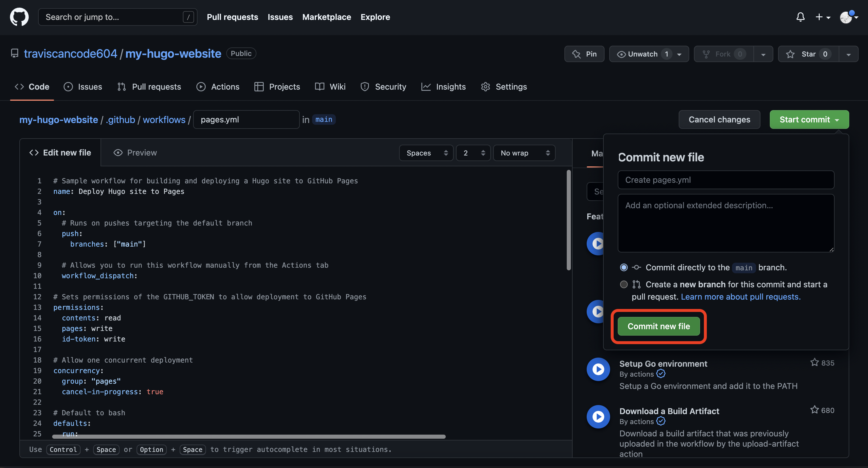Open the GitHub home logo

click(19, 17)
